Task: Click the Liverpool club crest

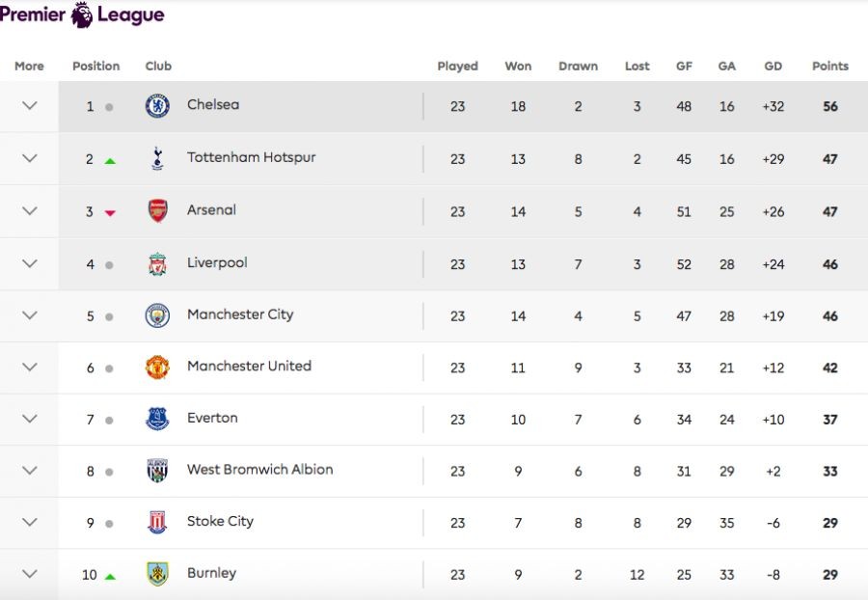Action: pos(157,263)
